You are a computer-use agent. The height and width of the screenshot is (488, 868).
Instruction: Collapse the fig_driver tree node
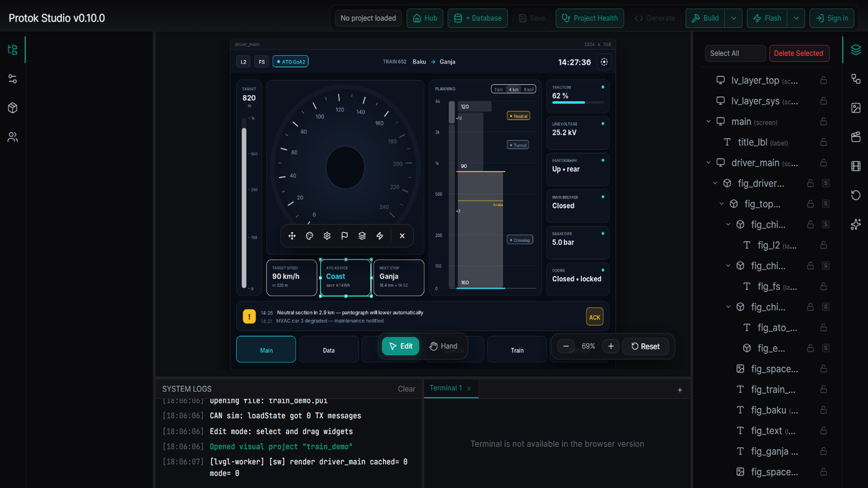tap(715, 183)
